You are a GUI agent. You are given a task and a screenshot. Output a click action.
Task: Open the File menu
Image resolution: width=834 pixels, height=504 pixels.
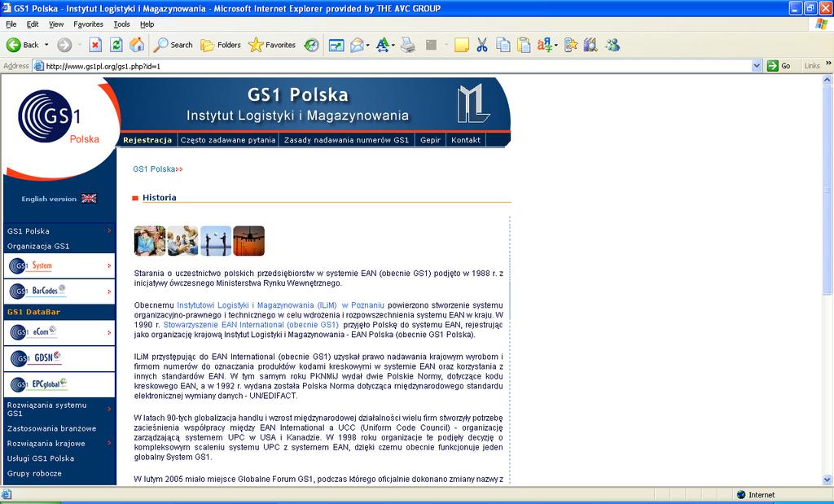pos(11,24)
